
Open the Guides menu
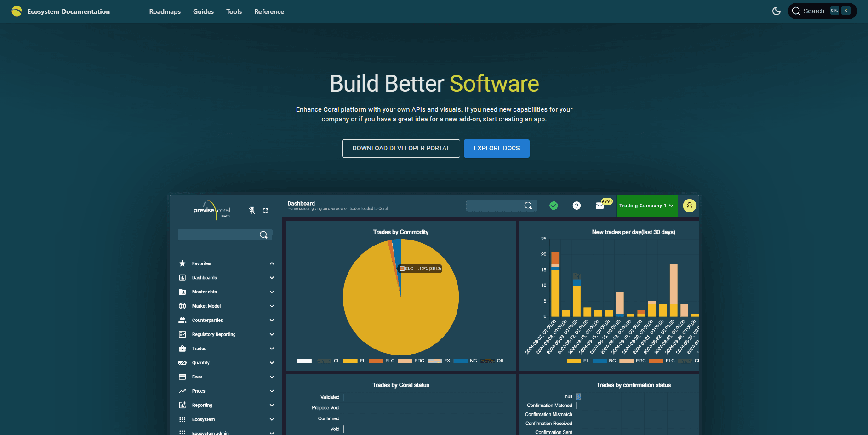click(204, 11)
